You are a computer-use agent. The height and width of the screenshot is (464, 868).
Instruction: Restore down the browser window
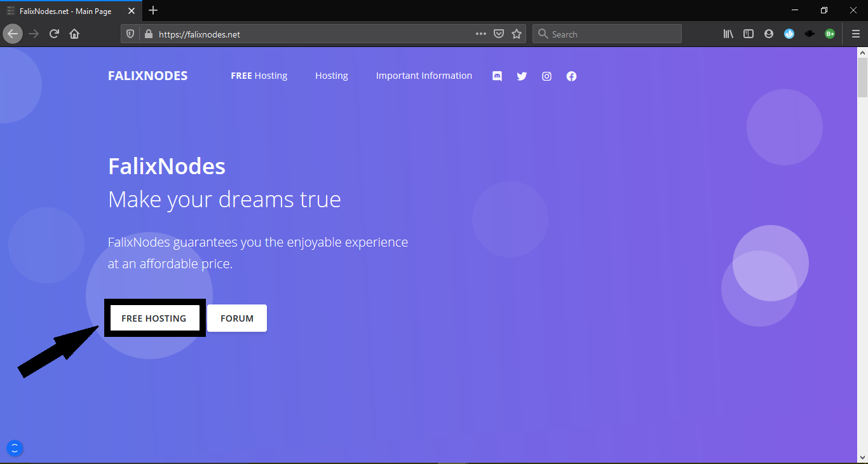pyautogui.click(x=824, y=11)
